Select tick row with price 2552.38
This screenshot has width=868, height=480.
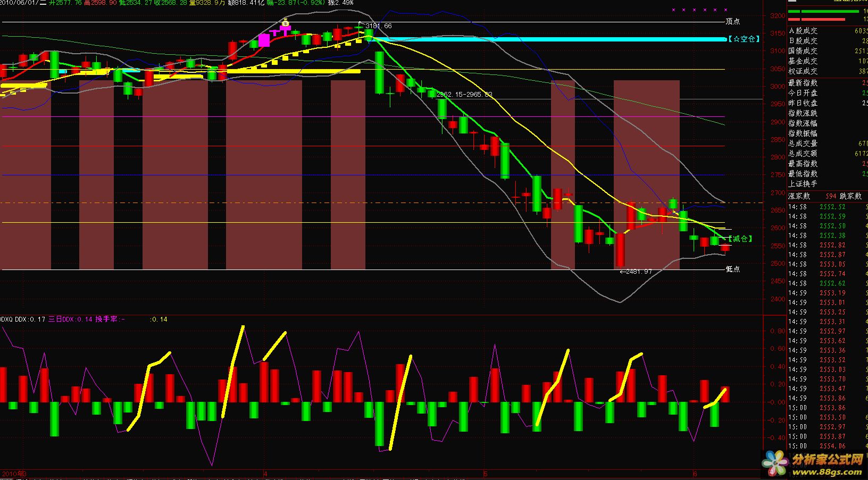click(x=828, y=235)
